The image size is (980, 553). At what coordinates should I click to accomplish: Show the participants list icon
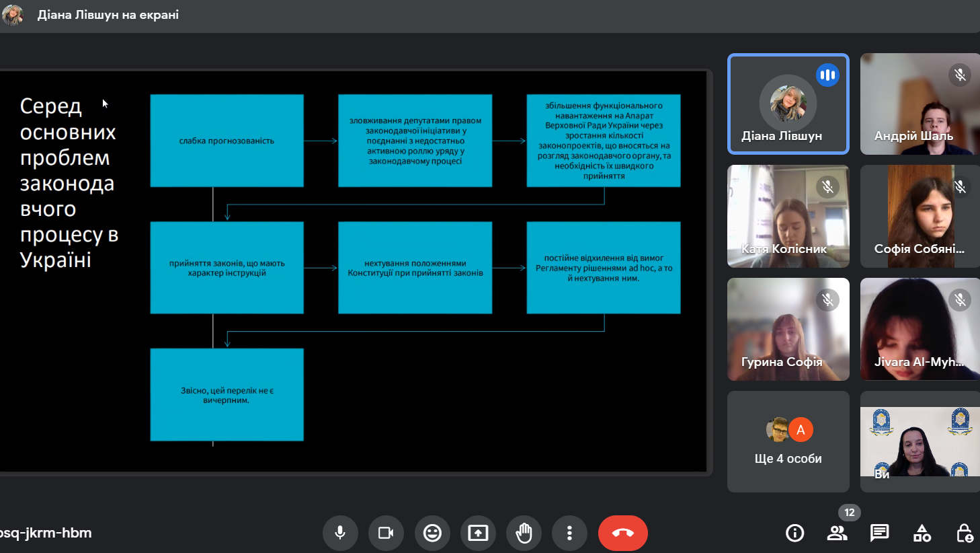(837, 533)
